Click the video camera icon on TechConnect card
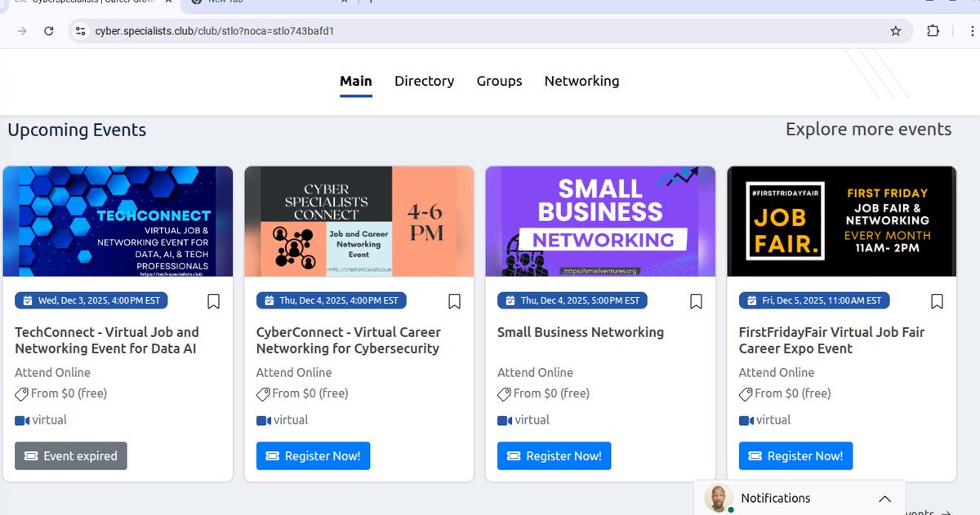The height and width of the screenshot is (515, 980). point(22,420)
